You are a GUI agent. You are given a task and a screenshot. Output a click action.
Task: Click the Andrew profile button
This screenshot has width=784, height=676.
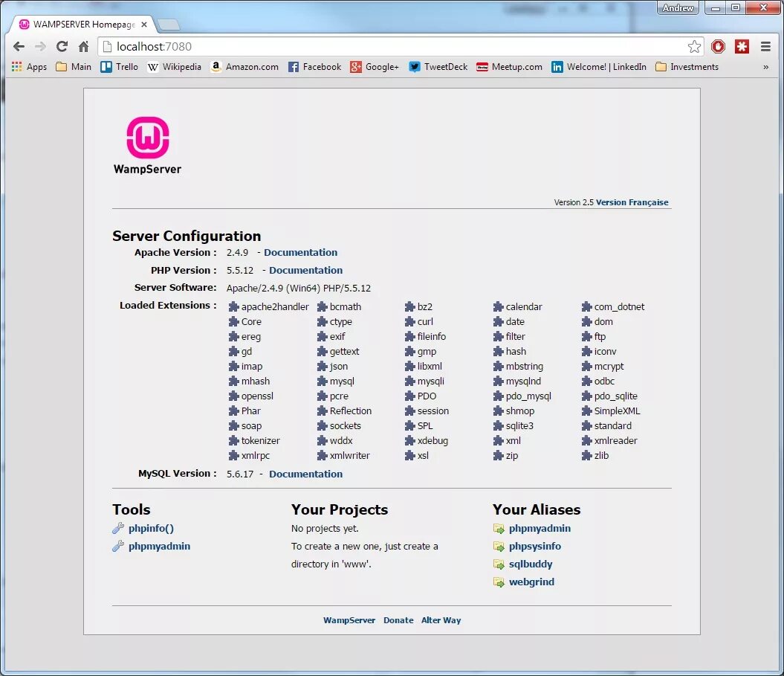point(678,7)
